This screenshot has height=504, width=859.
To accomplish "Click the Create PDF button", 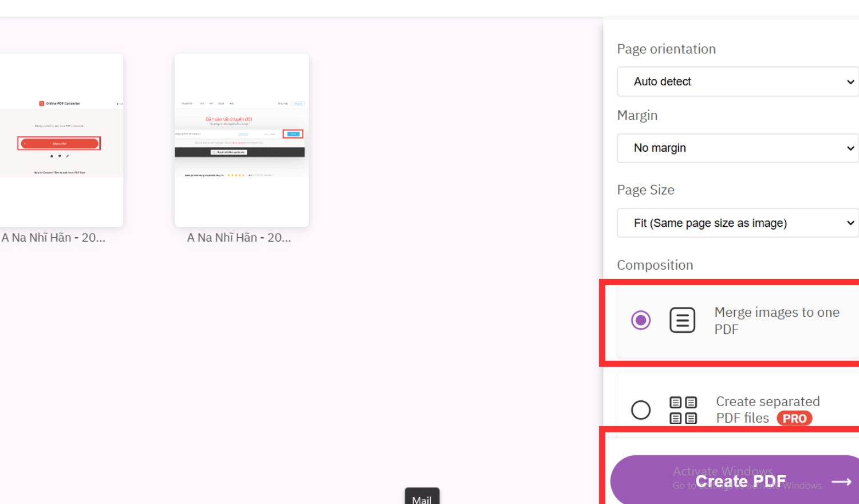I will tap(735, 480).
